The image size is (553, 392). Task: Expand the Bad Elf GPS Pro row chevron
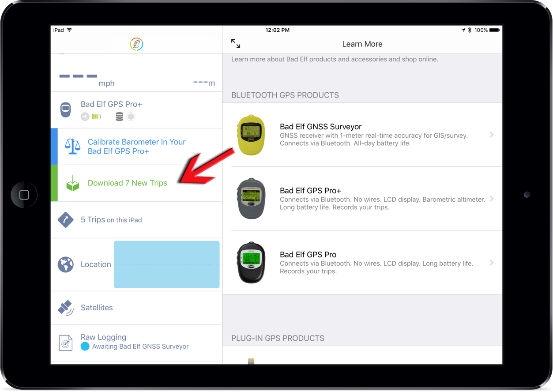pos(492,263)
